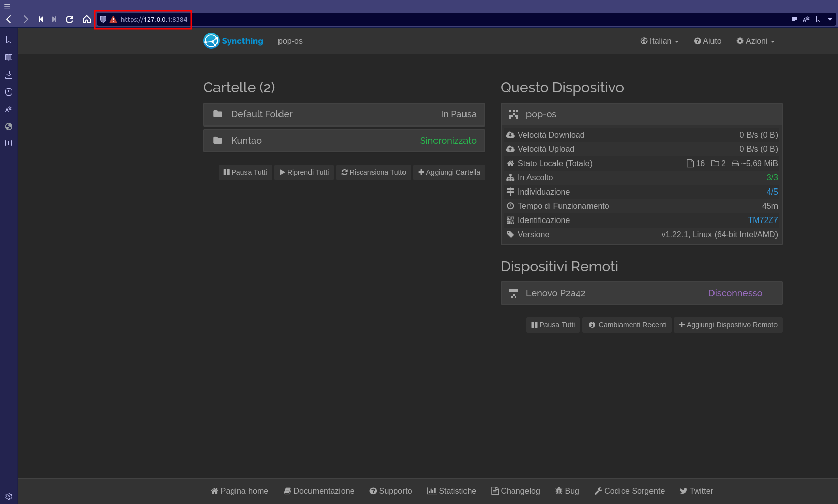838x504 pixels.
Task: Click Pausa Tutti under Cartelle
Action: point(245,172)
